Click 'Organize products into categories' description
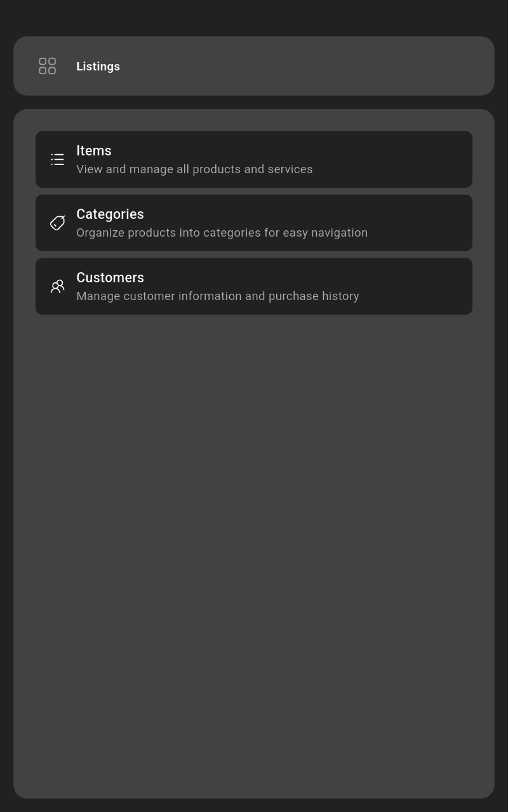508x812 pixels. (x=222, y=233)
